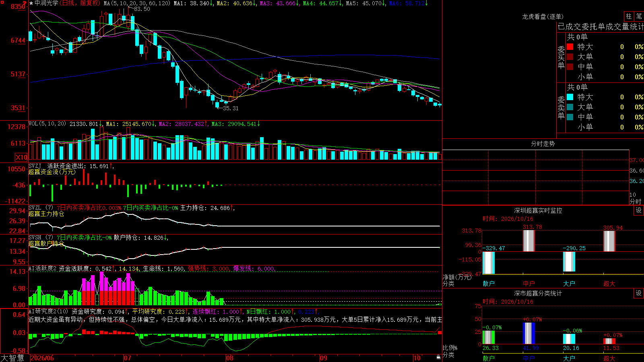Click the 散户 label under 深圳超赢实时监控
The image size is (644, 362).
[x=489, y=284]
